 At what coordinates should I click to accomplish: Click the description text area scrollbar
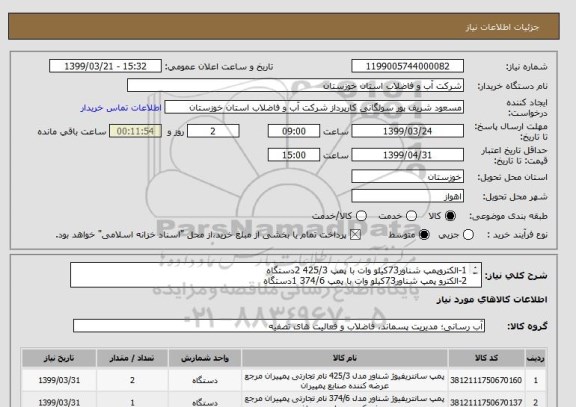click(x=475, y=271)
